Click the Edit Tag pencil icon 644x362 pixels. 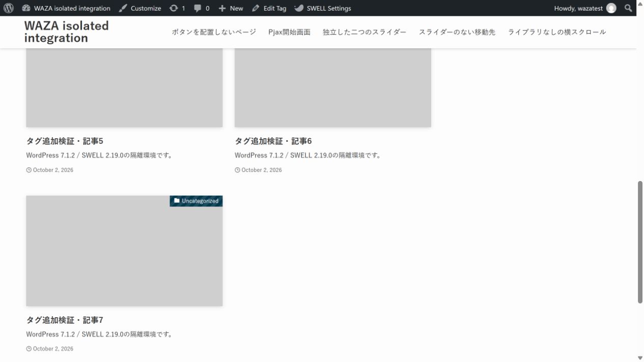tap(256, 8)
